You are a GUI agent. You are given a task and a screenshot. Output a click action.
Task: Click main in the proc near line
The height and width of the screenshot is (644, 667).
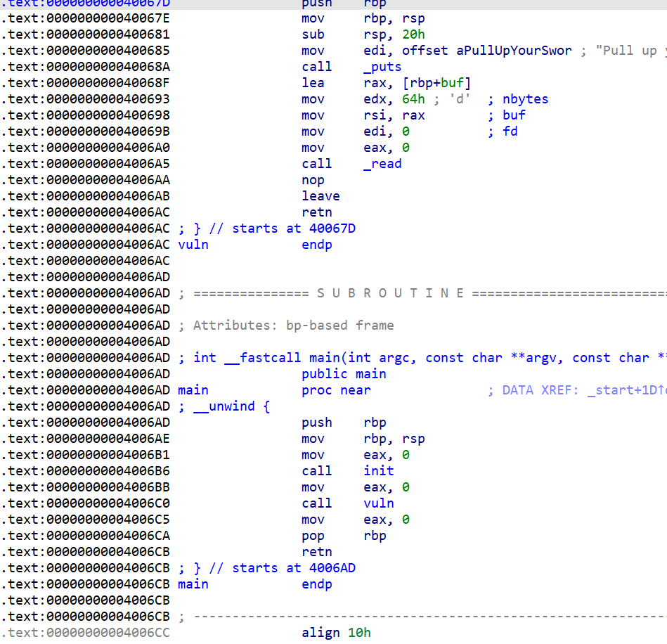193,390
